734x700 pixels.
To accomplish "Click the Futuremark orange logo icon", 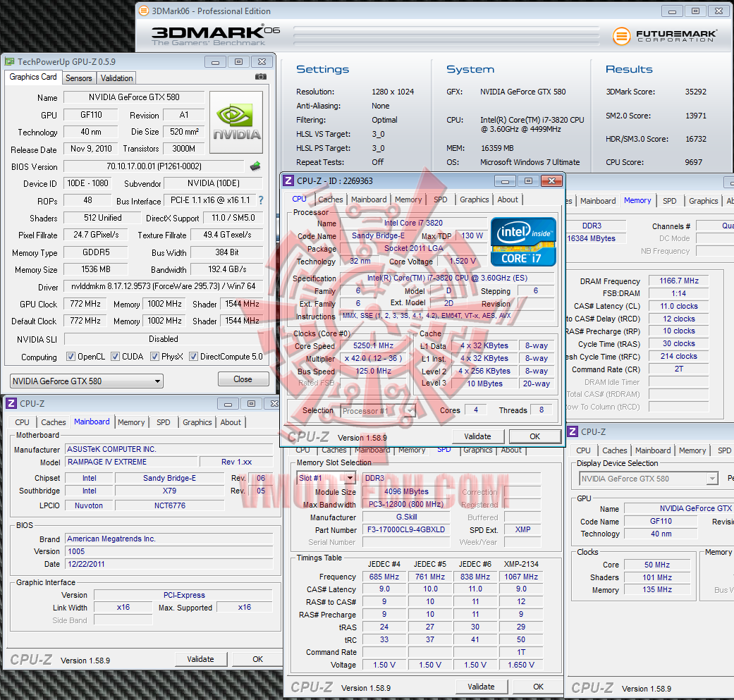I will [x=622, y=36].
